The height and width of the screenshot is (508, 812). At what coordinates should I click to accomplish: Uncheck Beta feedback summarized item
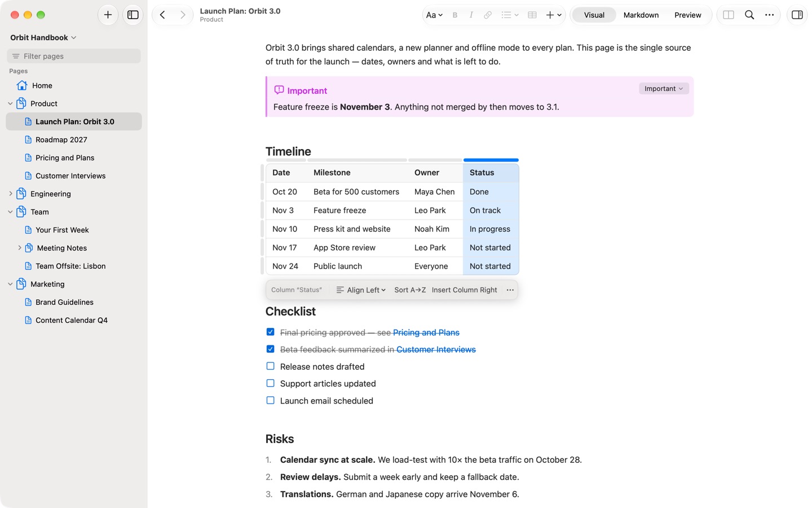click(x=271, y=349)
